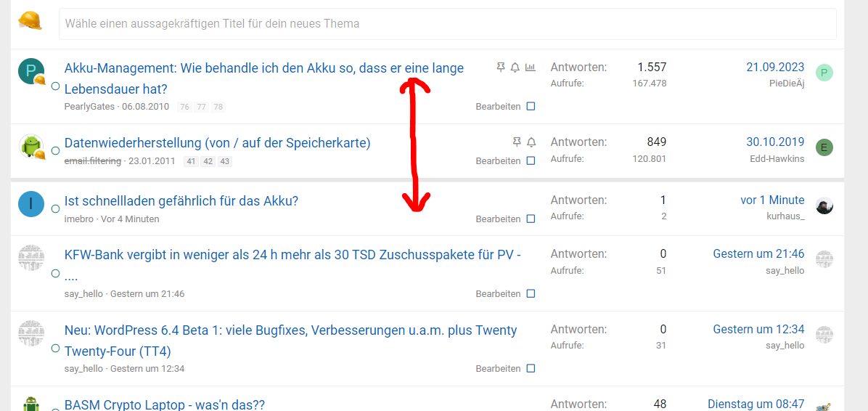The width and height of the screenshot is (868, 411).
Task: Click the bell icon on Akku-Management thread
Action: pos(515,68)
